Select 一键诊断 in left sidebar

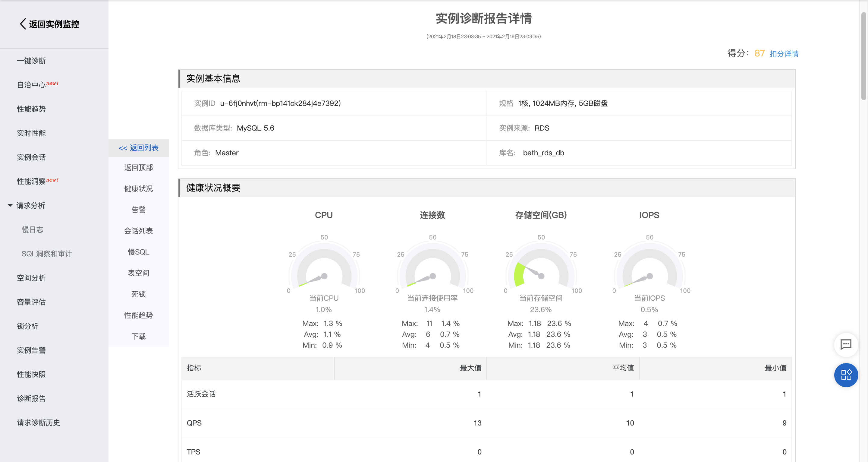(31, 61)
